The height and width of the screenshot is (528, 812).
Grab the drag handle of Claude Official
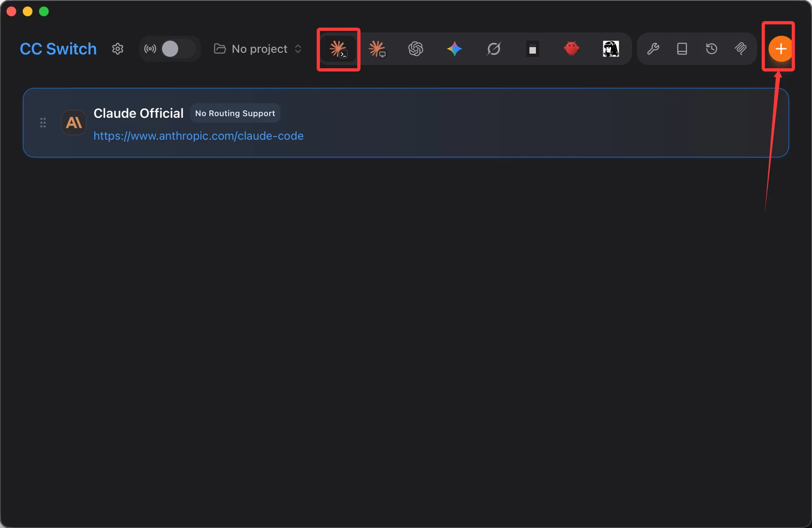[43, 123]
